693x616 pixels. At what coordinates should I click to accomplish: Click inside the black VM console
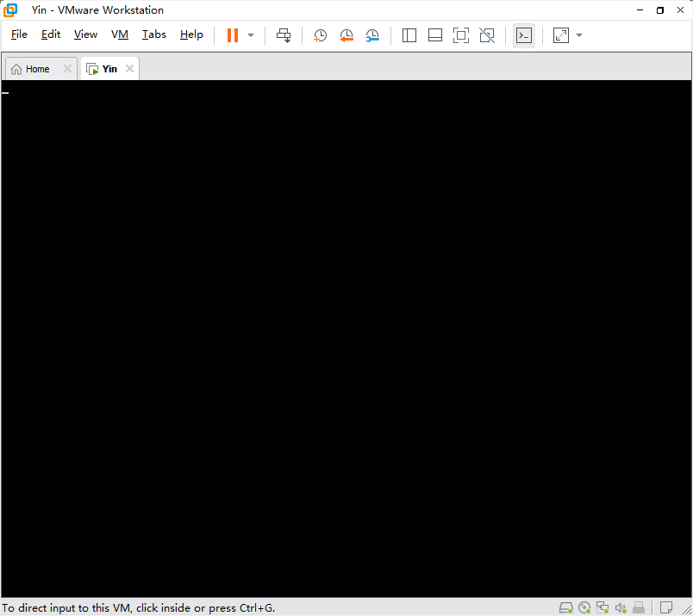tap(345, 336)
